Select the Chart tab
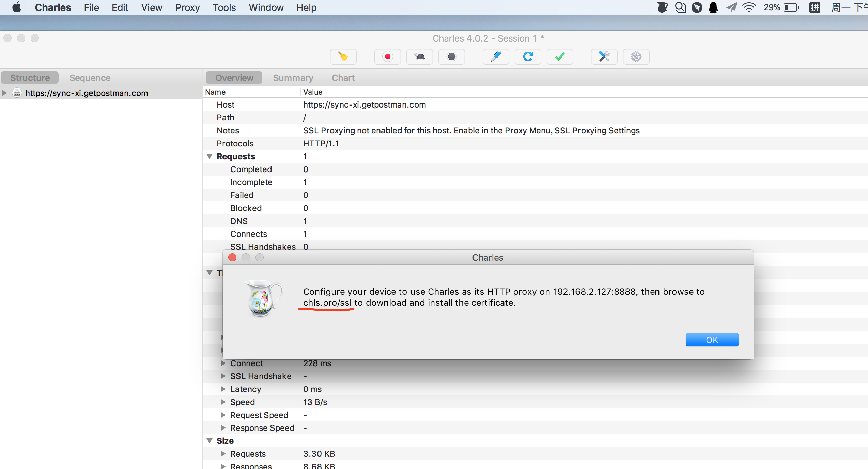Screen dimensions: 868x469 [x=343, y=78]
